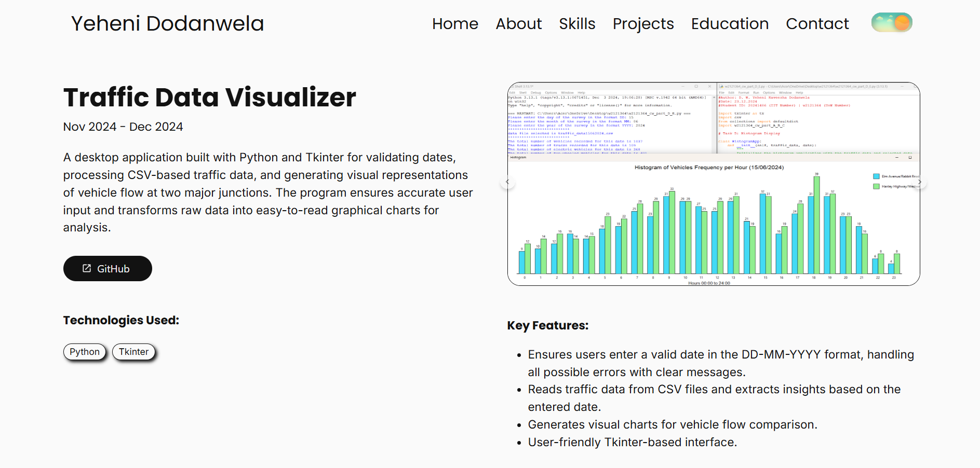Image resolution: width=980 pixels, height=468 pixels.
Task: Select the Python technology tag
Action: [84, 352]
